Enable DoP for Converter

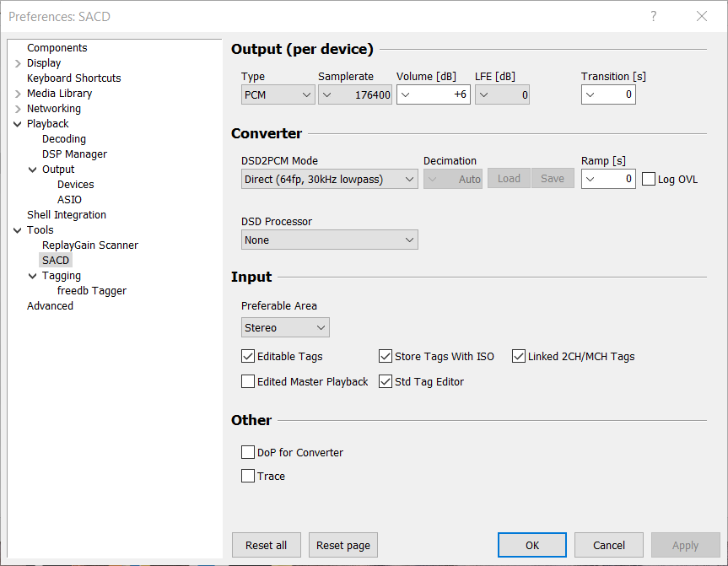[248, 453]
